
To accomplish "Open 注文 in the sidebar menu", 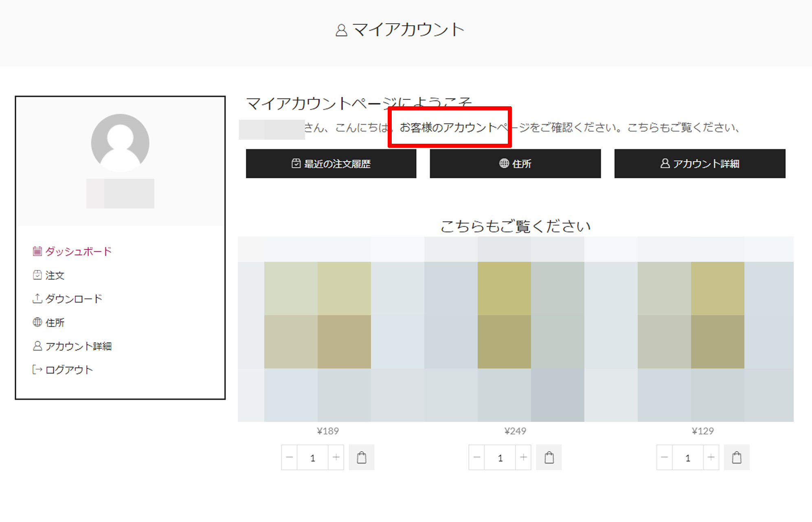I will click(x=55, y=275).
